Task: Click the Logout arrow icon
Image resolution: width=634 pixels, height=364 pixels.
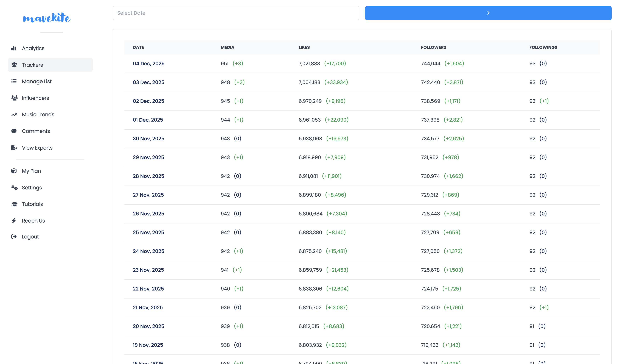Action: (14, 237)
